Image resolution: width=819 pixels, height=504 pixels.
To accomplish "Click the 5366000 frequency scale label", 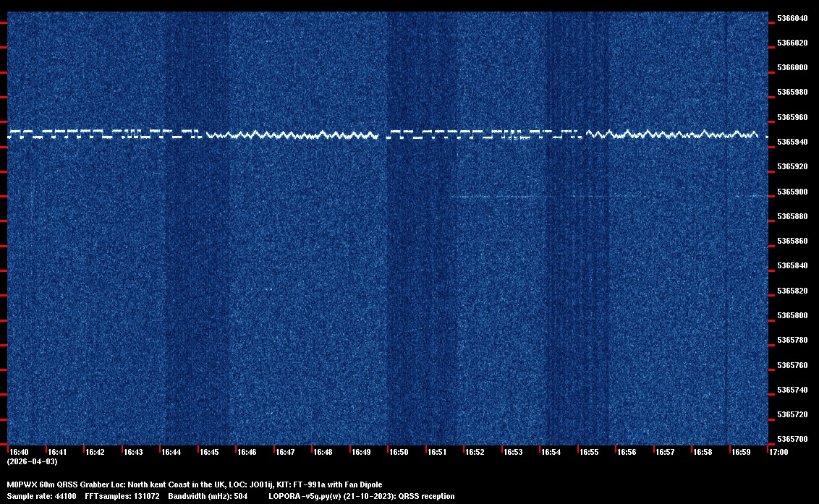I will (792, 67).
